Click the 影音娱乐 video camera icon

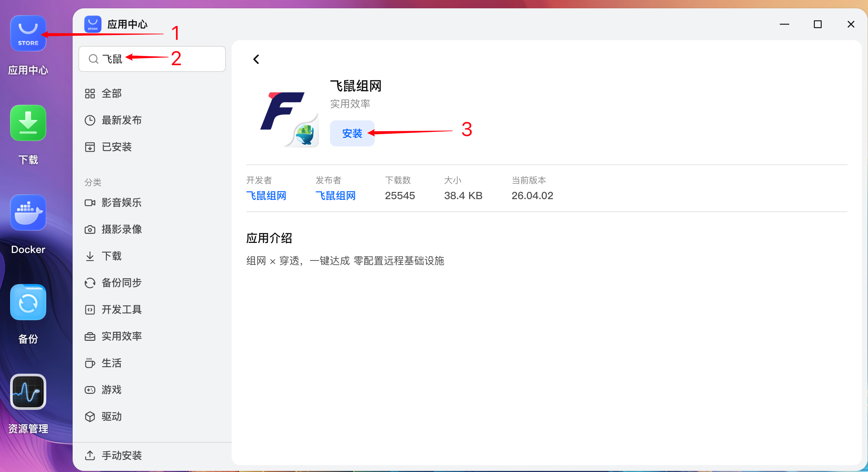pos(90,203)
